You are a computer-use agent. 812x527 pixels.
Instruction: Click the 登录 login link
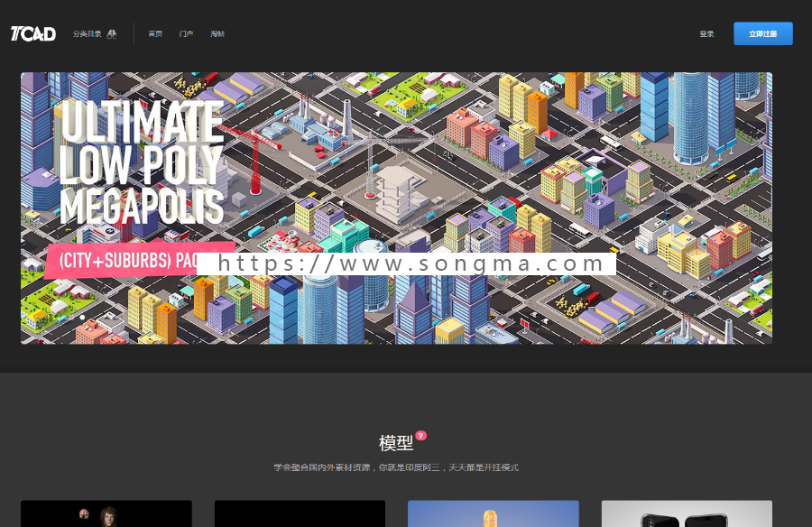(706, 33)
